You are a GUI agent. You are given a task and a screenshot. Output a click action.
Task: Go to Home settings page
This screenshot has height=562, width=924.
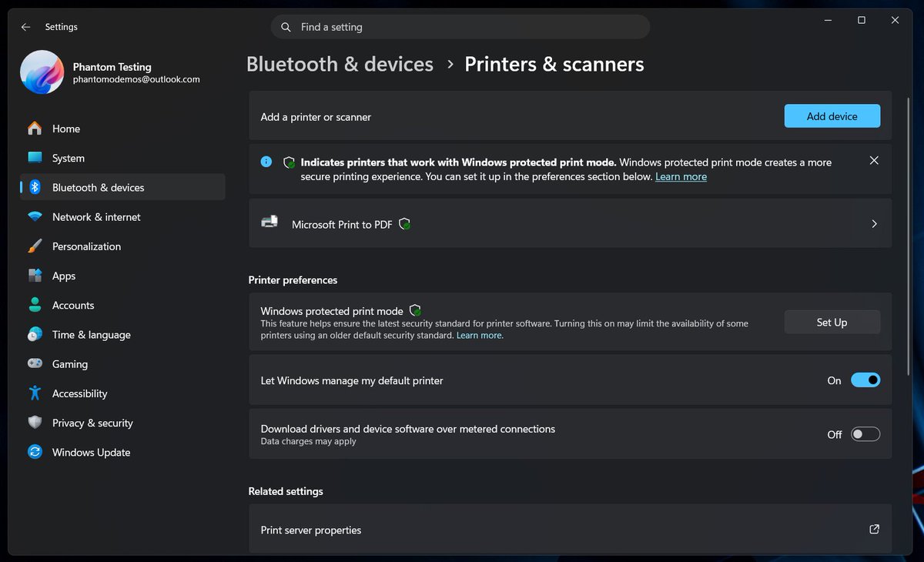point(122,129)
